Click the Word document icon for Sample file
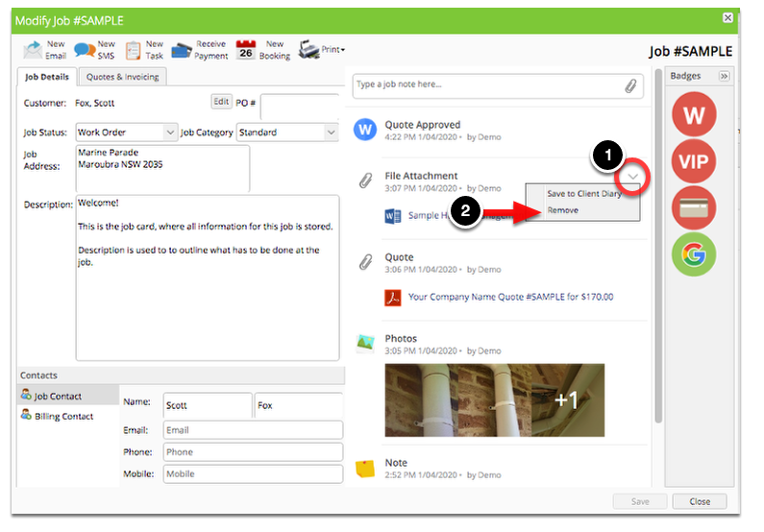The height and width of the screenshot is (532, 764). click(x=393, y=216)
